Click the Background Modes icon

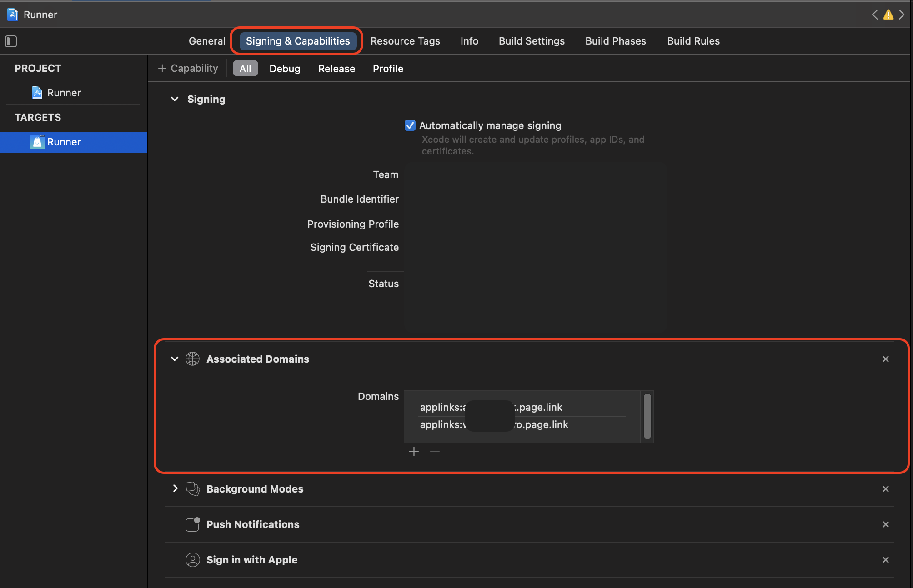click(x=192, y=489)
